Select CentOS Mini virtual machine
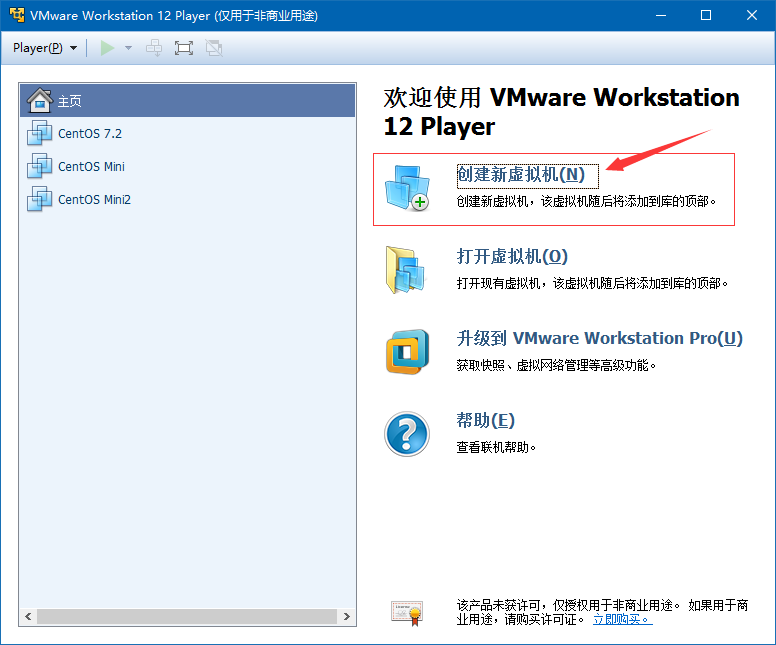 [188, 166]
